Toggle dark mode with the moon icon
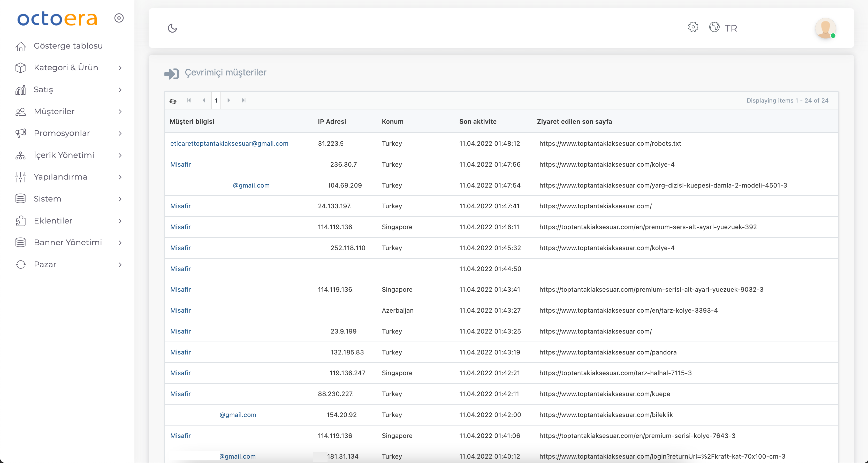This screenshot has width=868, height=463. 172,28
